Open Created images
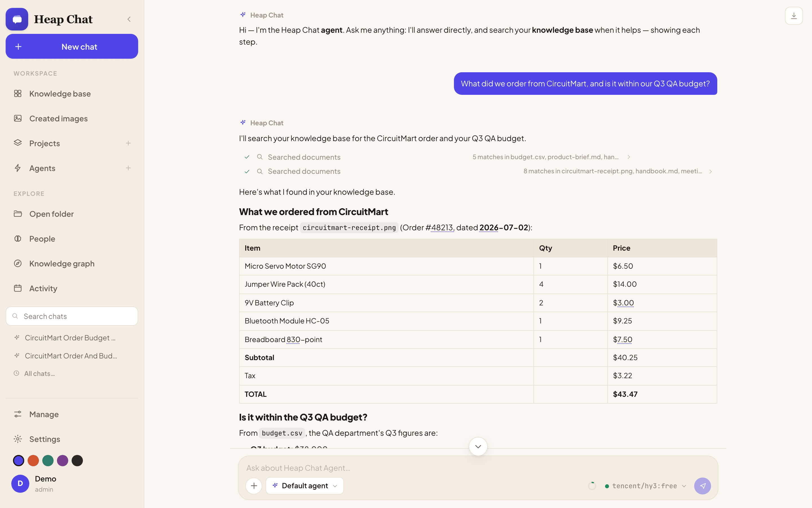 coord(72,119)
